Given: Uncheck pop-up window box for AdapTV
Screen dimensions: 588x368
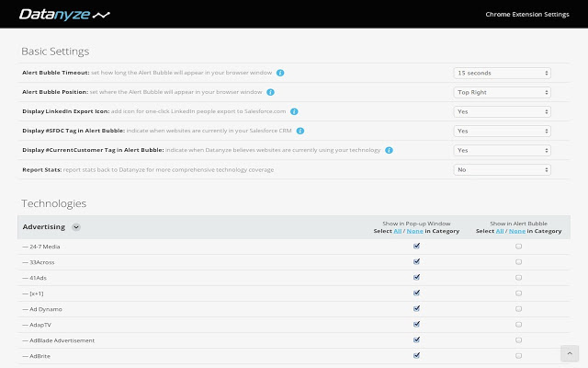Looking at the screenshot, I should point(416,325).
